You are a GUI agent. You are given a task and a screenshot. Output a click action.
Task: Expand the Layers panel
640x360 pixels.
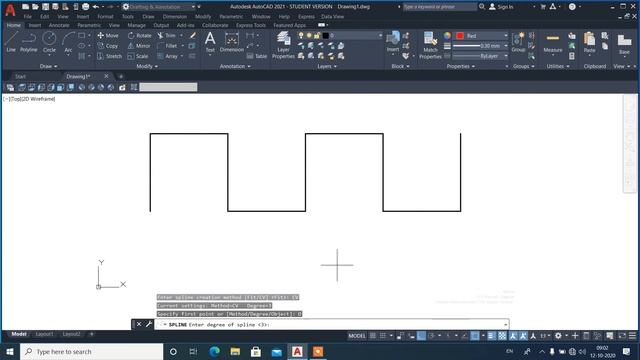click(327, 66)
